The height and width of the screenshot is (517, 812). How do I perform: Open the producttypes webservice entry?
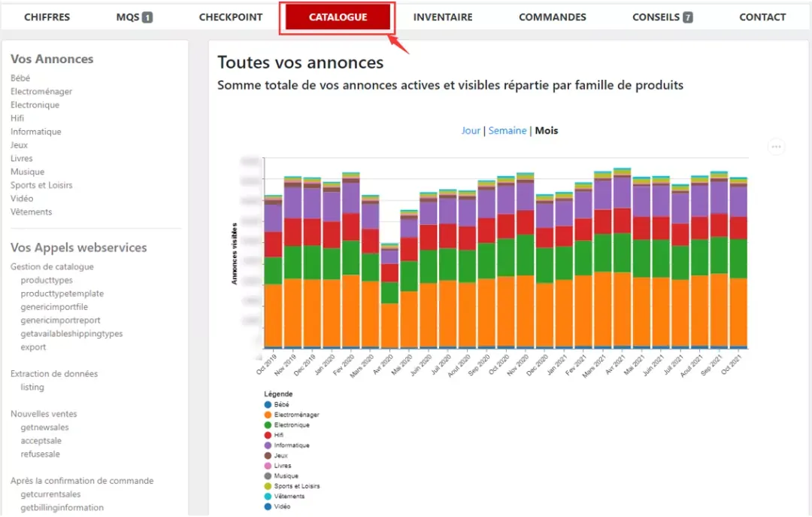click(47, 280)
